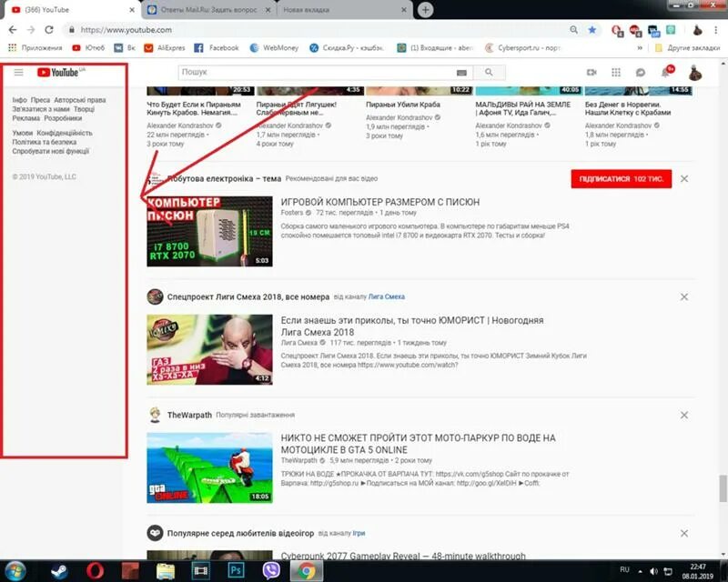
Task: Open the Fosters channel name
Action: click(291, 213)
